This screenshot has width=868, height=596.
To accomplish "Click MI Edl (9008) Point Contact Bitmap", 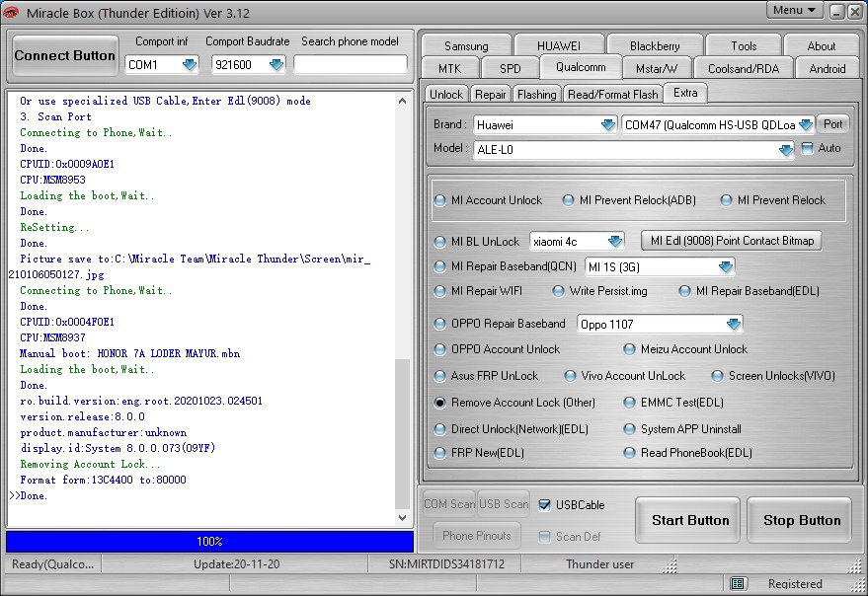I will coord(732,241).
